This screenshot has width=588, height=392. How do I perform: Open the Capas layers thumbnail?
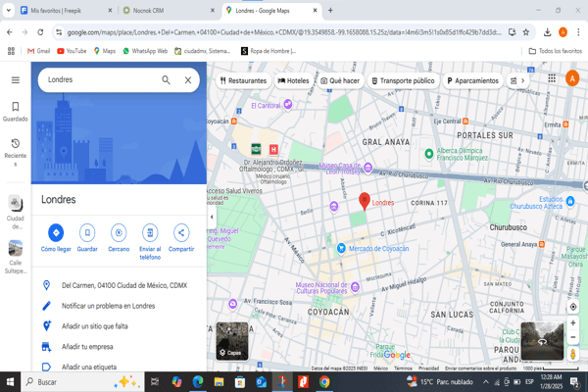coord(232,341)
